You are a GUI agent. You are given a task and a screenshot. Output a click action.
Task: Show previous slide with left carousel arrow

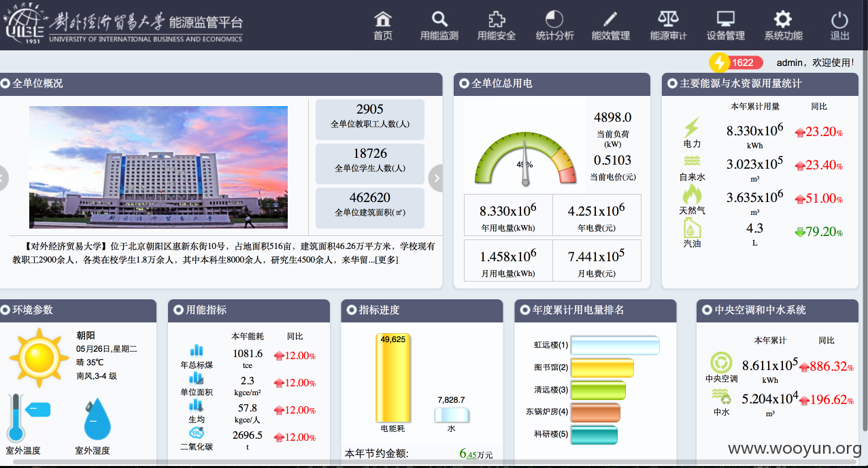pos(3,178)
